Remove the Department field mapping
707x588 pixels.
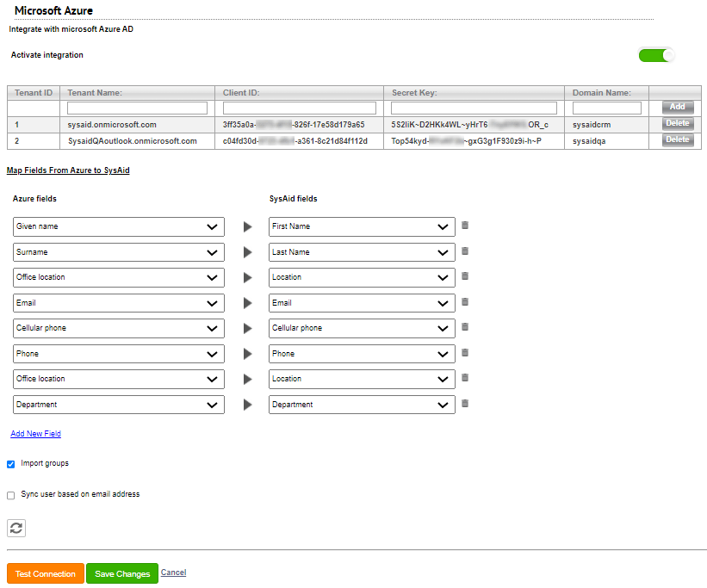(x=465, y=403)
